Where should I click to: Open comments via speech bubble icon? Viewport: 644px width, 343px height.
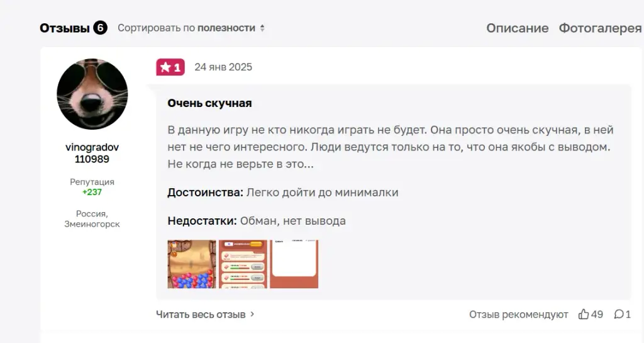tap(619, 314)
